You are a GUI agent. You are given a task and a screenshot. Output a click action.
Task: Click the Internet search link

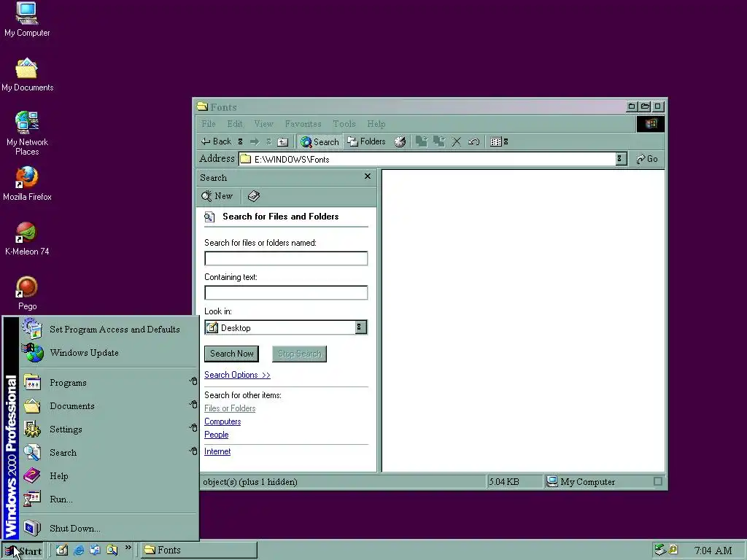click(217, 451)
